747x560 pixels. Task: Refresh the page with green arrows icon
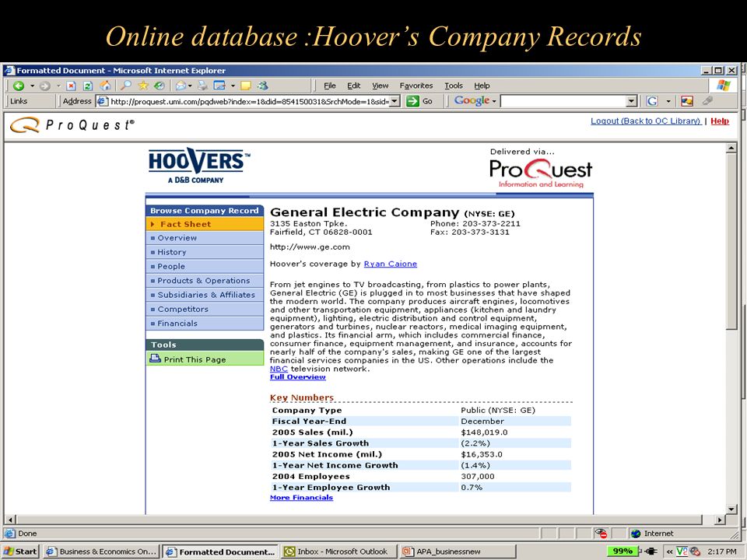(x=88, y=86)
